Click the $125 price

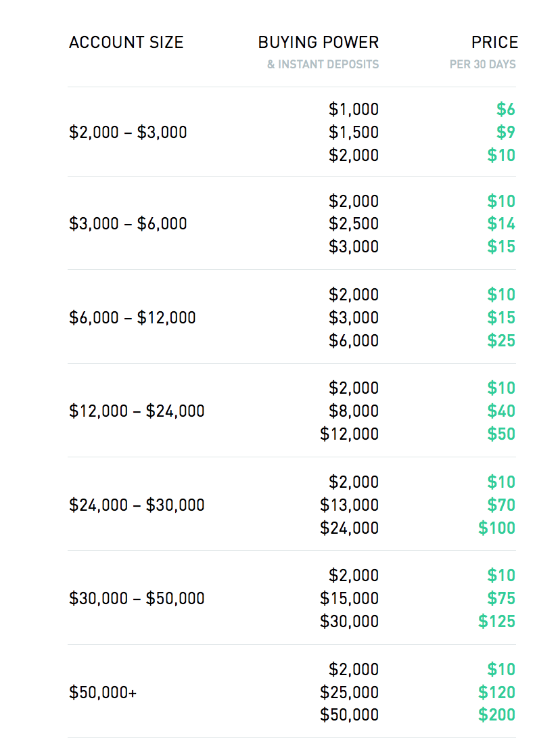click(x=496, y=621)
